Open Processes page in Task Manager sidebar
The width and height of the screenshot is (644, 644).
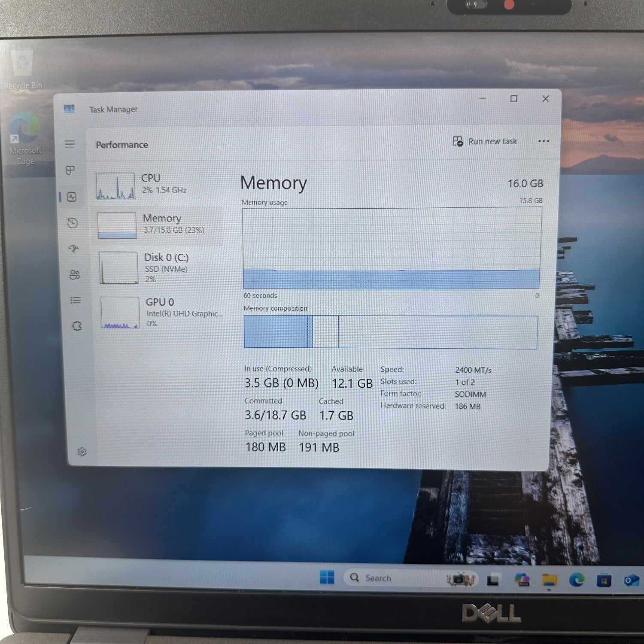(x=70, y=170)
